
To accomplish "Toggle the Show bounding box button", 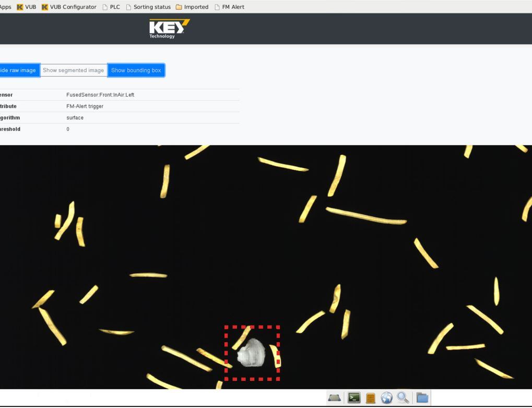I will (136, 71).
